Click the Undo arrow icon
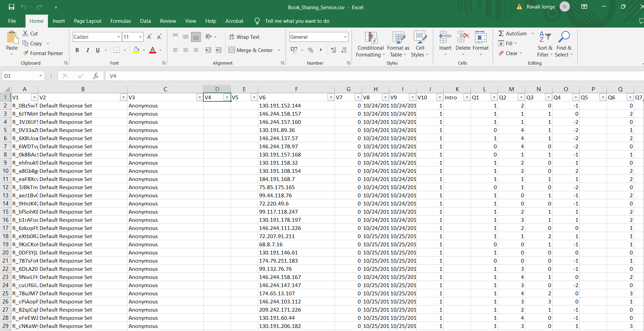Viewport: 644px width, 331px height. point(23,7)
